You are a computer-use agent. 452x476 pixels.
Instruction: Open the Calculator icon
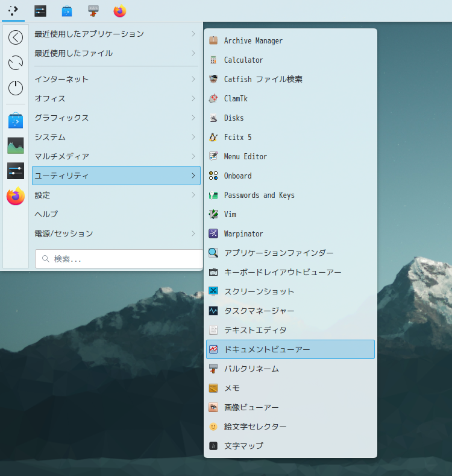point(213,60)
